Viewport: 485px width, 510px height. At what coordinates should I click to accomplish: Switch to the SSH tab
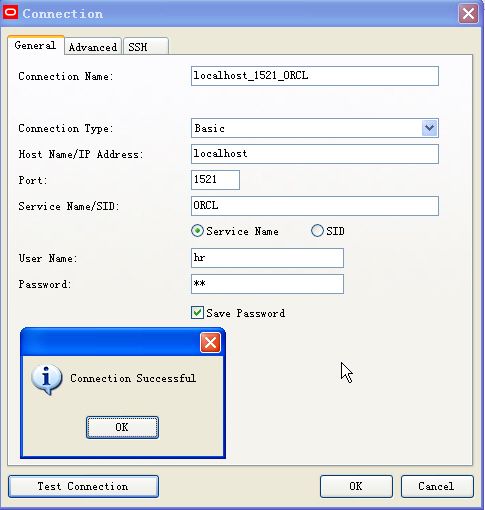(146, 47)
